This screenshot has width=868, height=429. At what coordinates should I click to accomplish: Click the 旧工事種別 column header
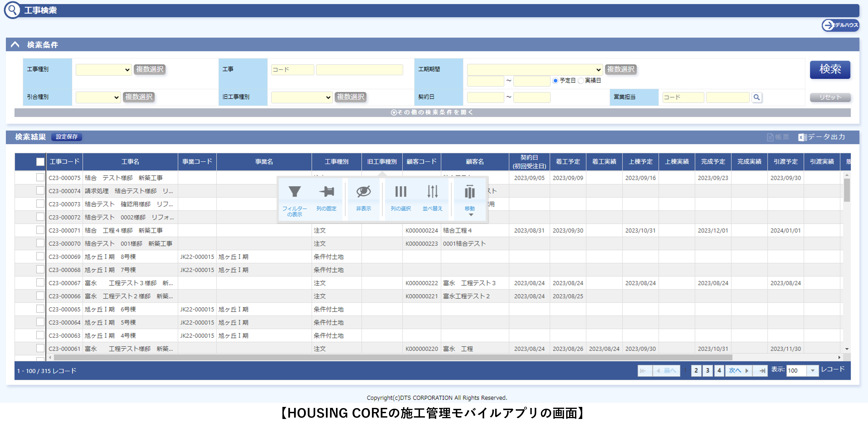(382, 162)
